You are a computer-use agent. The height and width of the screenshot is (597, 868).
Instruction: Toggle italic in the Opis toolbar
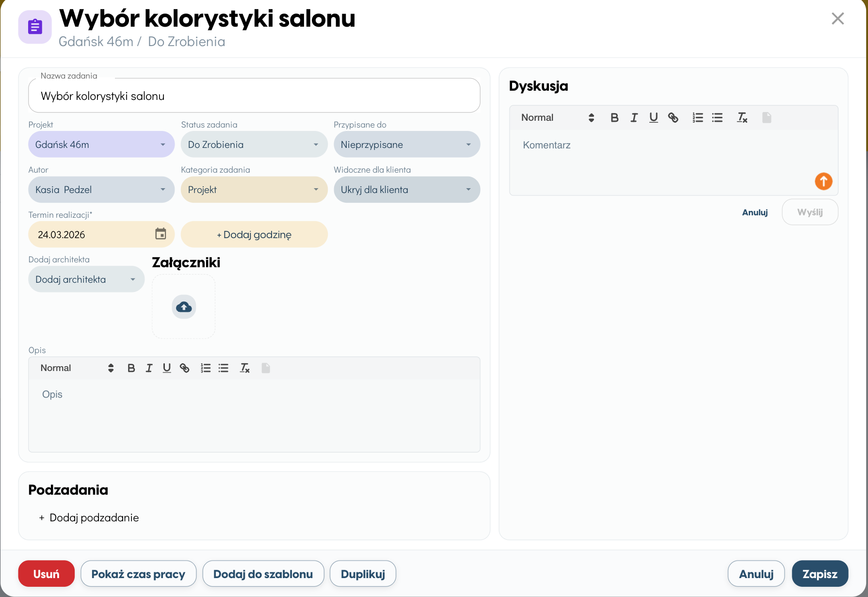149,368
